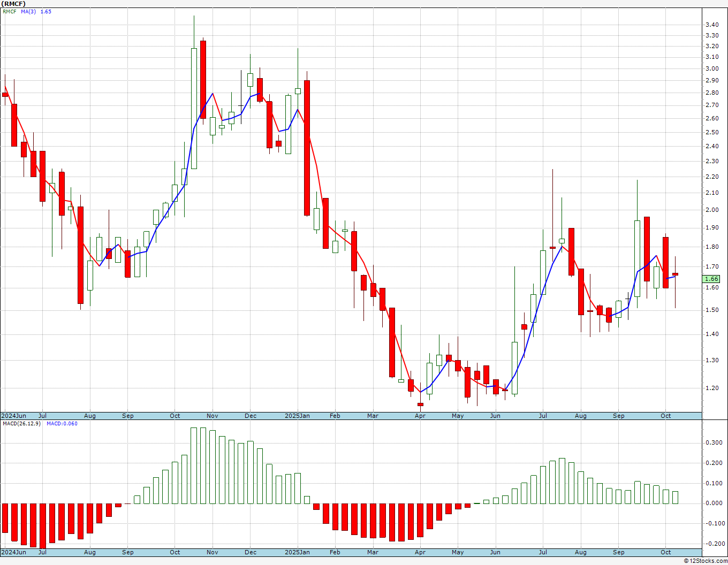Click the long red January 2025 candlestick body
This screenshot has height=565, width=728.
tap(307, 148)
